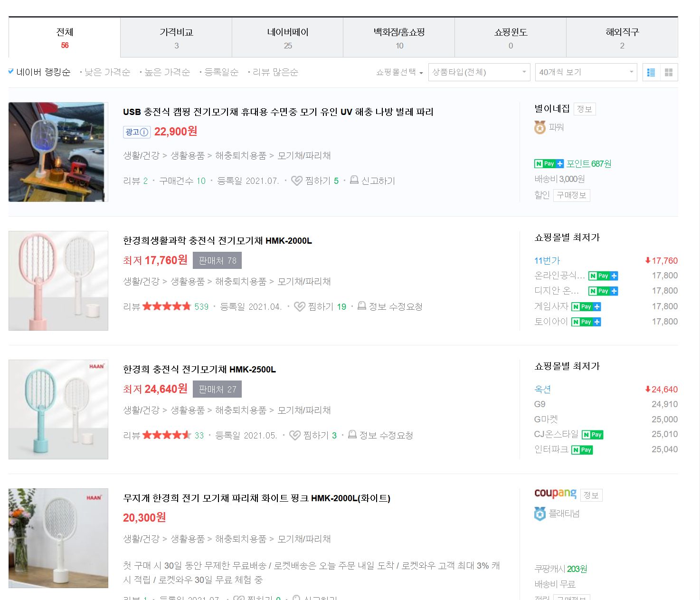Click 최저 17,760원 price

tap(155, 260)
